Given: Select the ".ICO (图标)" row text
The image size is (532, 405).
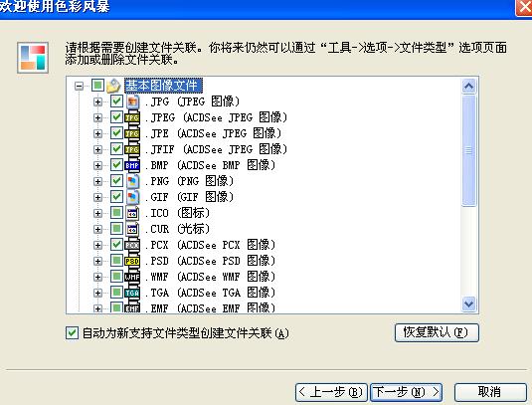Looking at the screenshot, I should click(177, 213).
